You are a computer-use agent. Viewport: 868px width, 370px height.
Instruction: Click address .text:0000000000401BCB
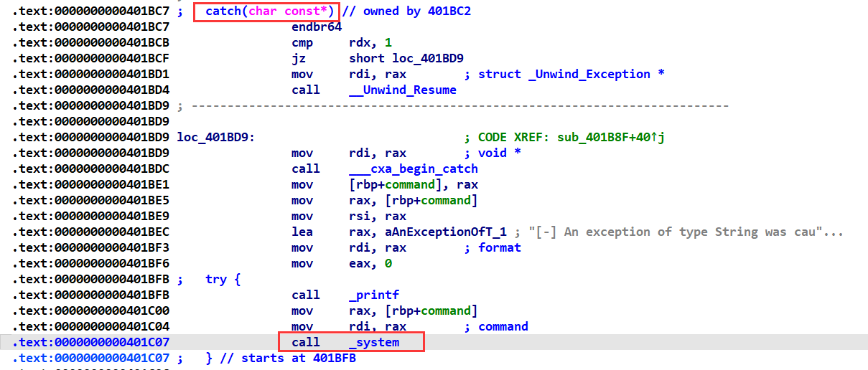click(90, 43)
